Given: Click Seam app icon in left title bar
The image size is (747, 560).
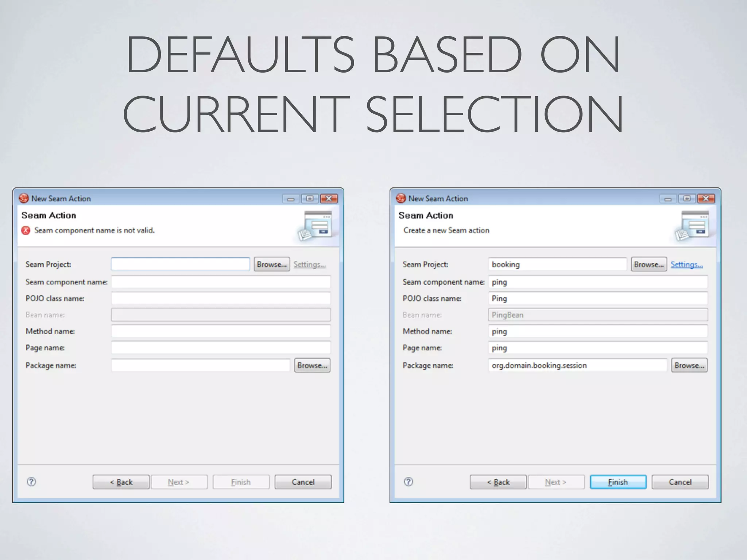Looking at the screenshot, I should click(24, 198).
